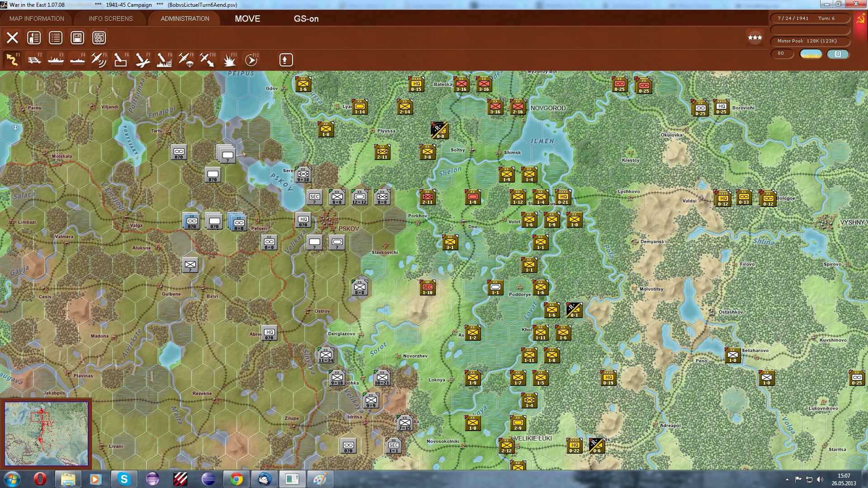Screen dimensions: 868x488
Task: Click the blue 0 counter indicator
Action: [838, 54]
